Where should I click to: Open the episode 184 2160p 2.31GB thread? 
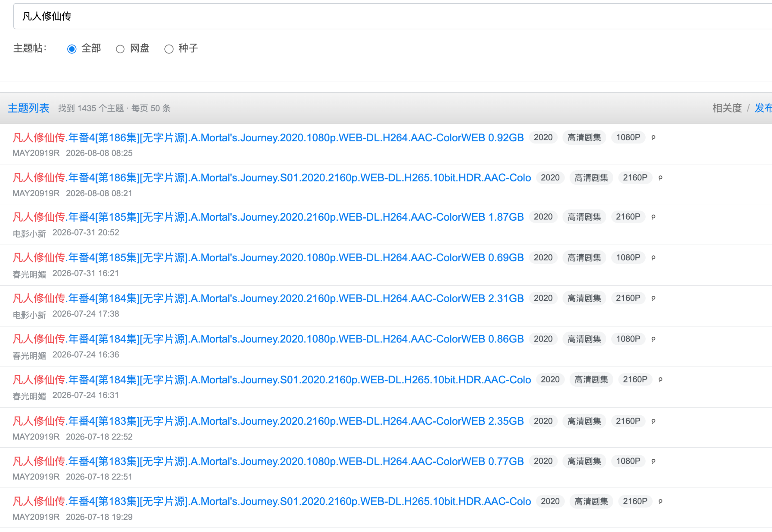[268, 298]
